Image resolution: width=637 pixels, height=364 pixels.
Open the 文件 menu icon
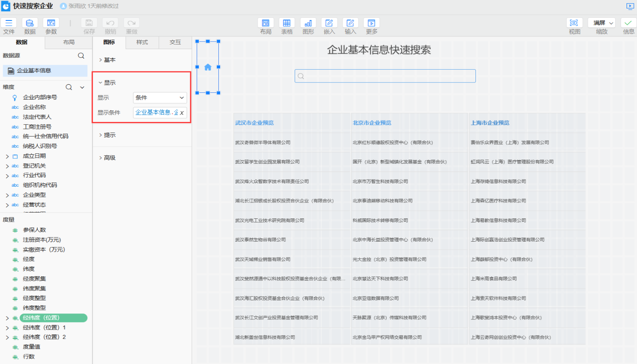click(9, 23)
